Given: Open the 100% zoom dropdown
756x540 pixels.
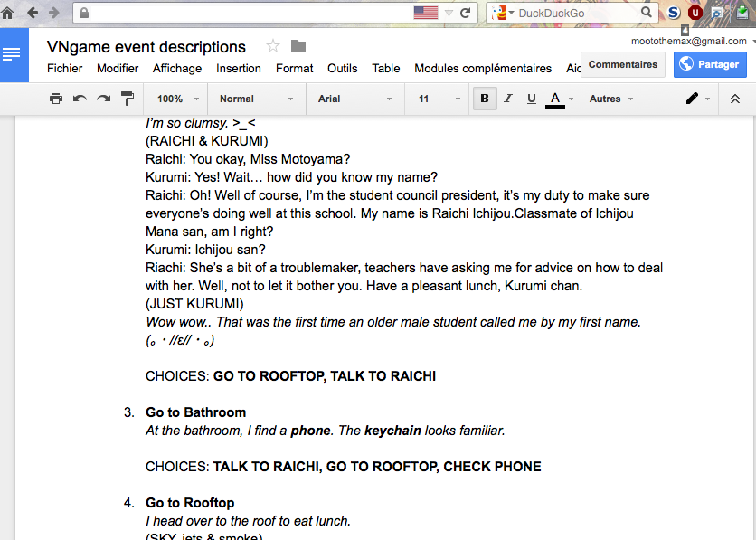Looking at the screenshot, I should 177,99.
